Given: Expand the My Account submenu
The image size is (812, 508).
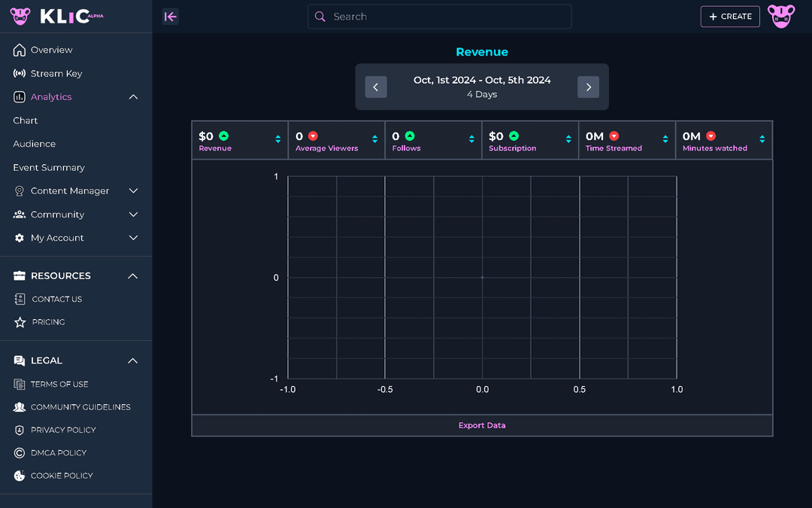Looking at the screenshot, I should coord(133,238).
